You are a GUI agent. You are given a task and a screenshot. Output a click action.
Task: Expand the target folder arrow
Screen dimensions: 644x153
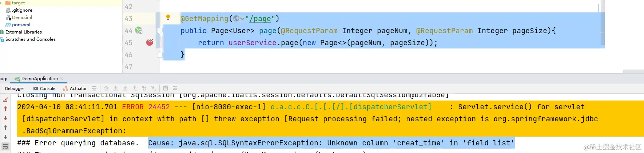click(1, 3)
